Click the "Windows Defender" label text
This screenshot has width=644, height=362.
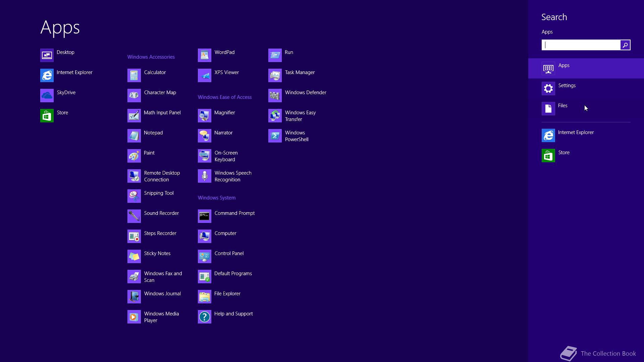(x=306, y=93)
